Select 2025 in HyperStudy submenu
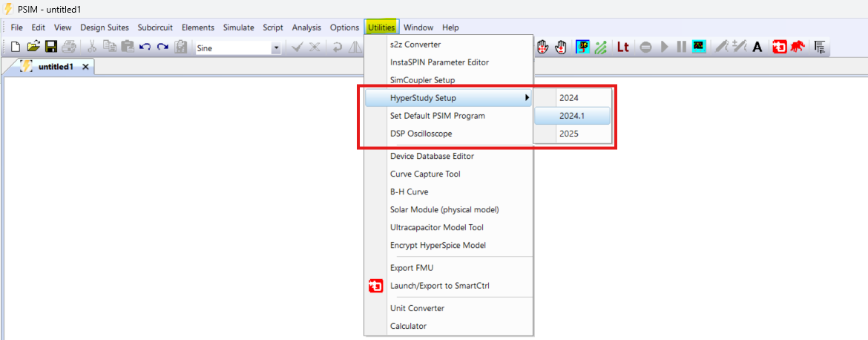Image resolution: width=868 pixels, height=340 pixels. click(x=573, y=134)
